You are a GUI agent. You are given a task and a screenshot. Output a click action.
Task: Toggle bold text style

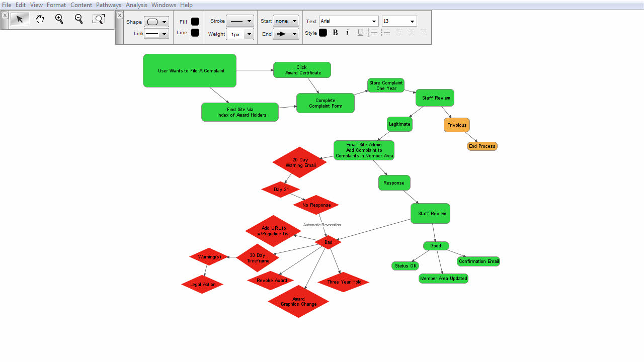(335, 33)
